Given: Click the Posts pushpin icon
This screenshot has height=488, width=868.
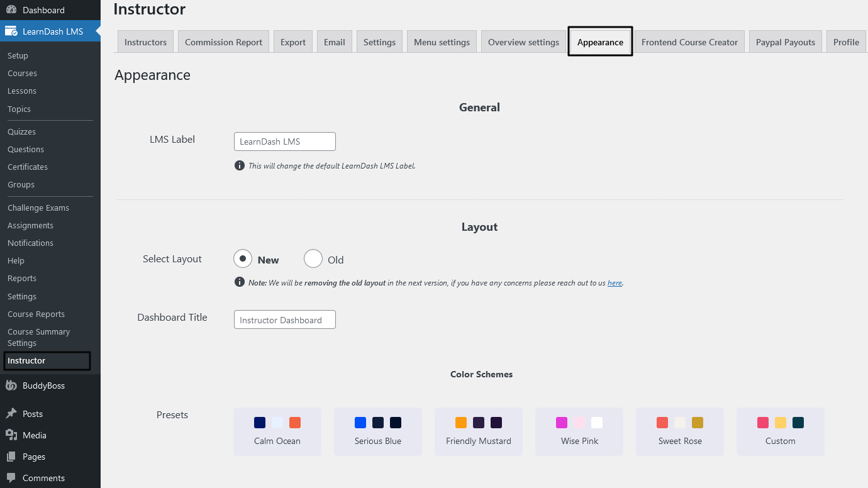Looking at the screenshot, I should point(11,414).
